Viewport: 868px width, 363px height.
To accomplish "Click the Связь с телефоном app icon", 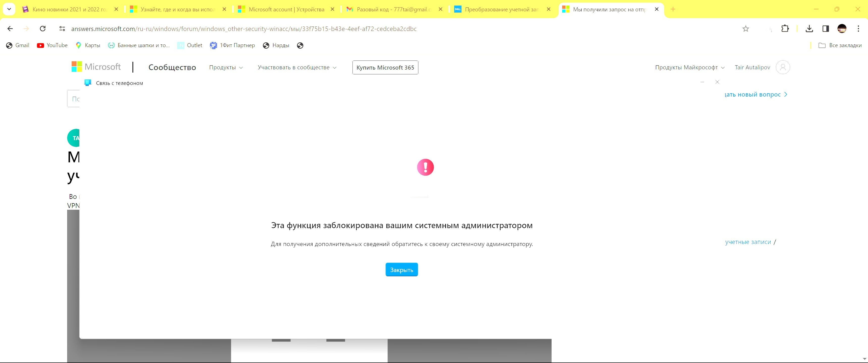I will coord(88,83).
